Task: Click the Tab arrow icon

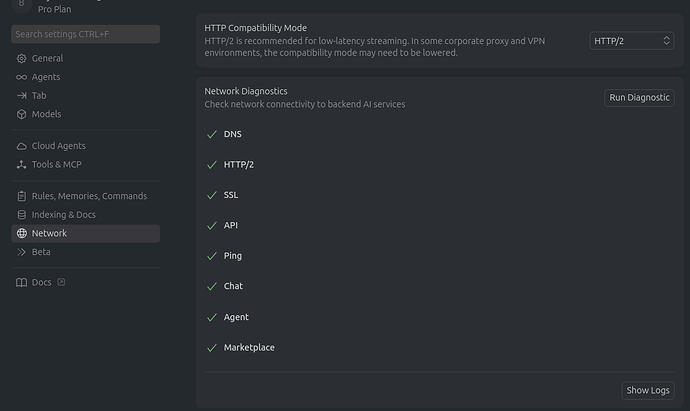Action: pyautogui.click(x=22, y=96)
